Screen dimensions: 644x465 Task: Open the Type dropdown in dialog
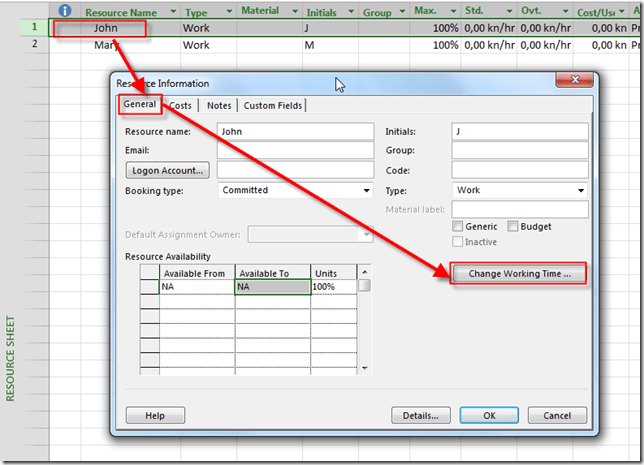click(x=581, y=190)
